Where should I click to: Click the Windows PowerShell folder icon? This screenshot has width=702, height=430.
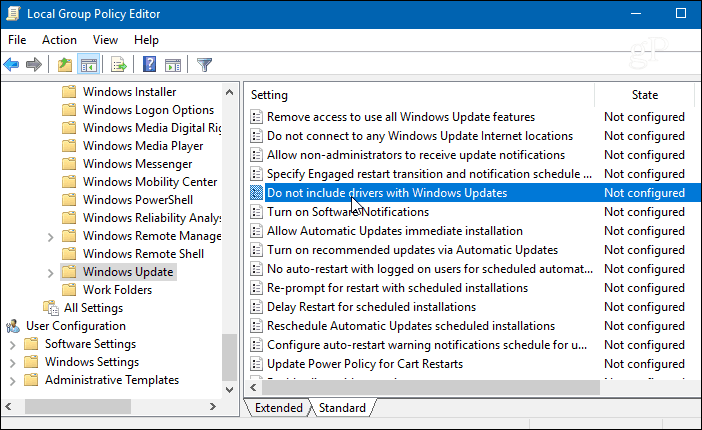point(69,200)
